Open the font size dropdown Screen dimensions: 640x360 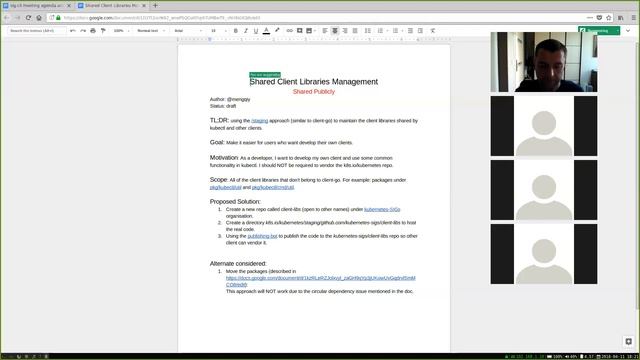pyautogui.click(x=218, y=31)
